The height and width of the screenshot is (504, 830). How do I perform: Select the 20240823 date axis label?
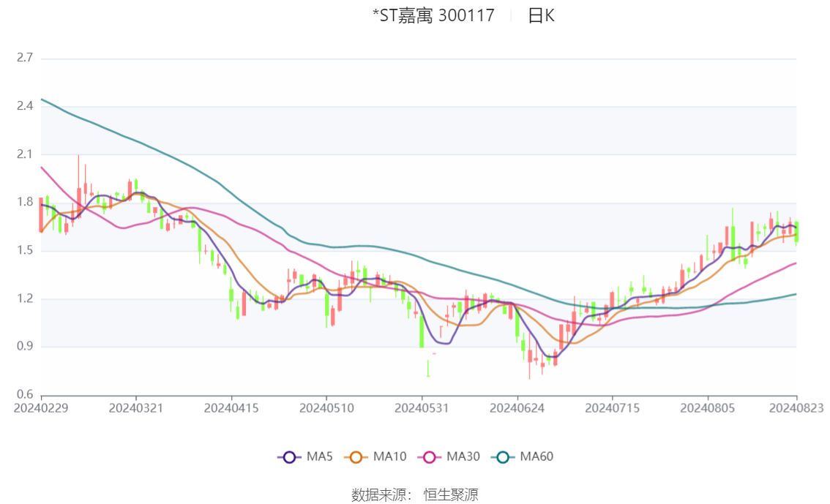pos(796,408)
